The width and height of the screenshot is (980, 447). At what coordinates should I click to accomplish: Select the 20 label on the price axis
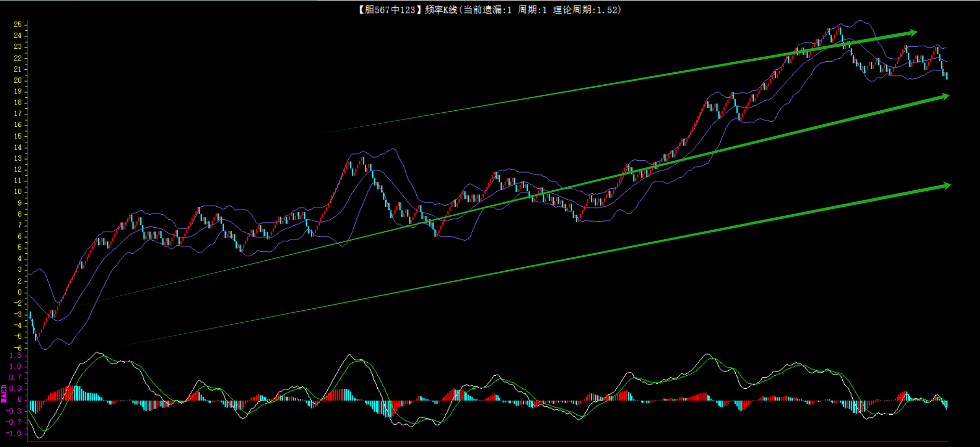point(18,80)
